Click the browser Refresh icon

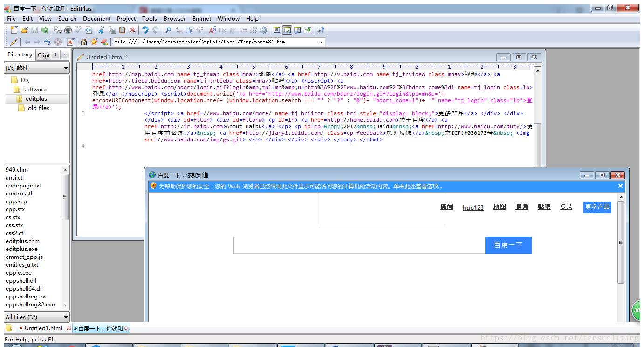click(x=48, y=42)
